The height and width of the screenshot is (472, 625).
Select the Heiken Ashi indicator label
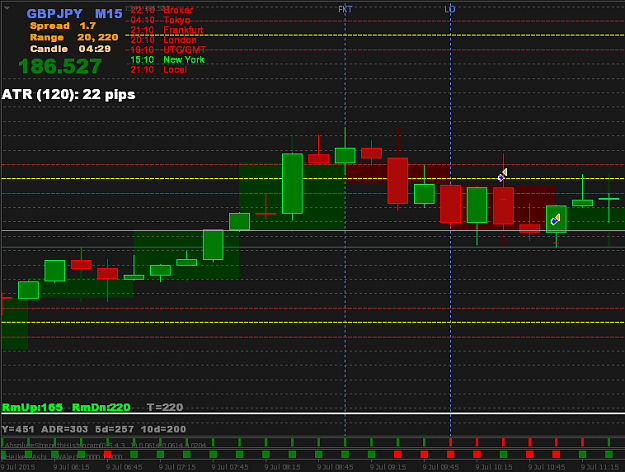coord(63,457)
